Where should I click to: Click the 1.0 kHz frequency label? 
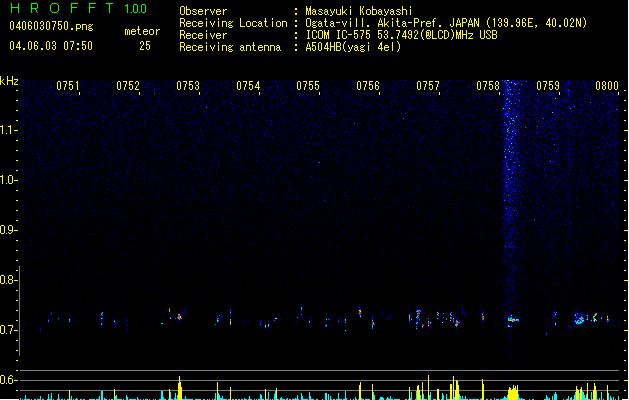(8, 180)
